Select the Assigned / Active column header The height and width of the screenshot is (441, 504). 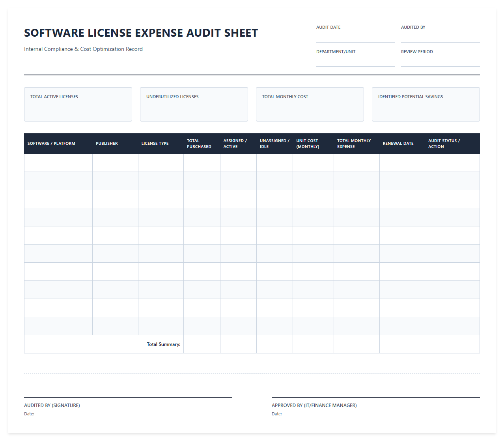click(238, 144)
